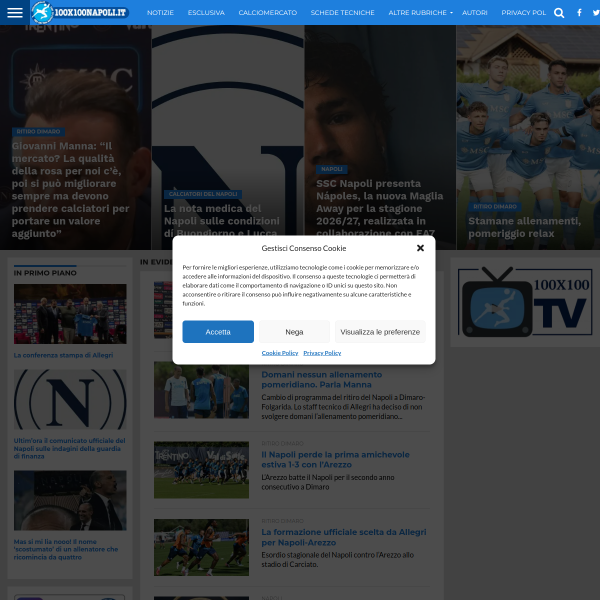The width and height of the screenshot is (600, 600).
Task: Click Ritiro Dimaro tag above Stamane allenamenti
Action: tap(495, 207)
